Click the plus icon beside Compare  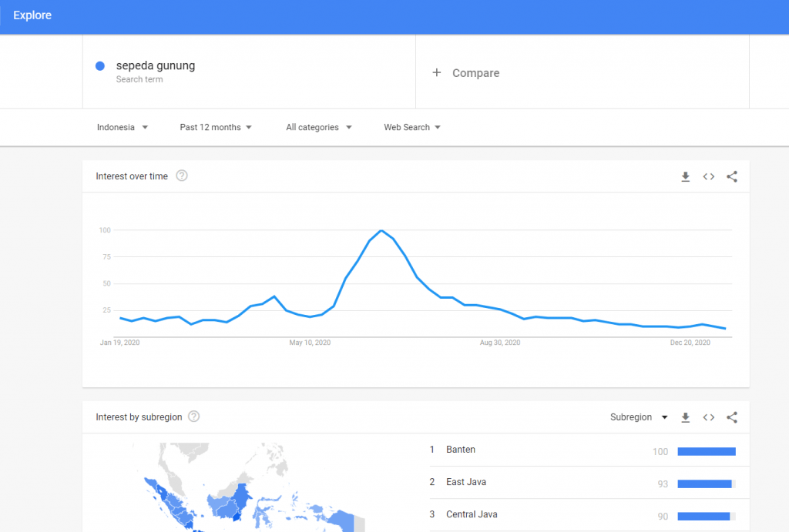(437, 72)
